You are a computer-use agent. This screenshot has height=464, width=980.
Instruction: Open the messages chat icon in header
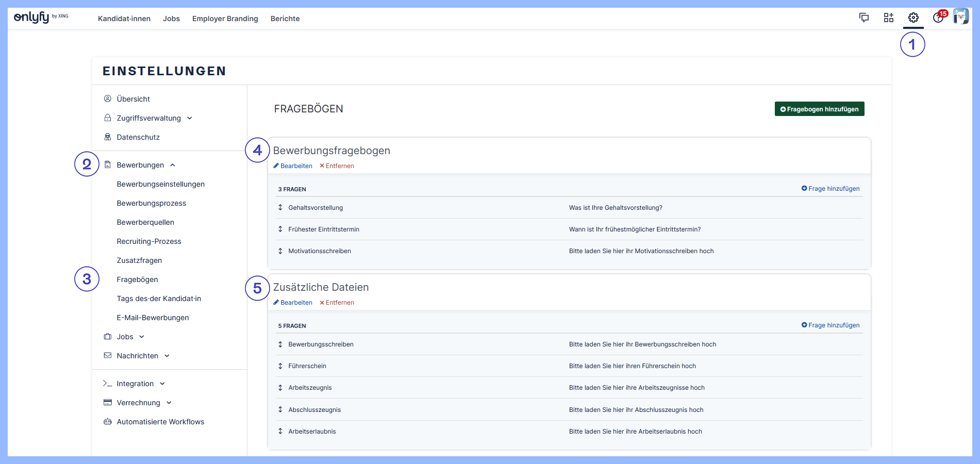(x=864, y=18)
